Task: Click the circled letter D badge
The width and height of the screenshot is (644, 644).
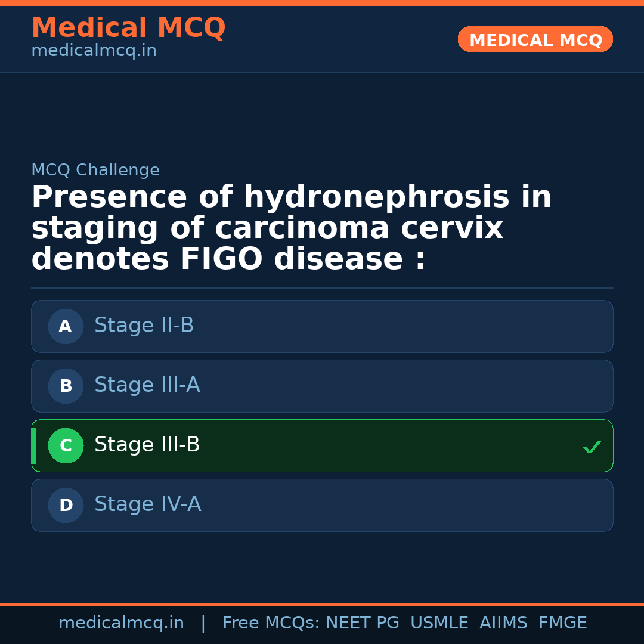Action: pyautogui.click(x=66, y=505)
